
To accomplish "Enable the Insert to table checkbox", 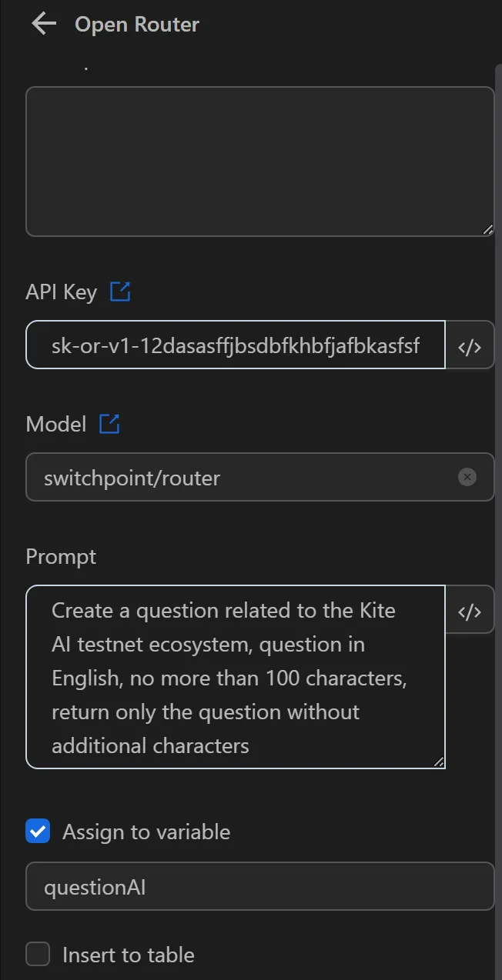I will tap(38, 954).
